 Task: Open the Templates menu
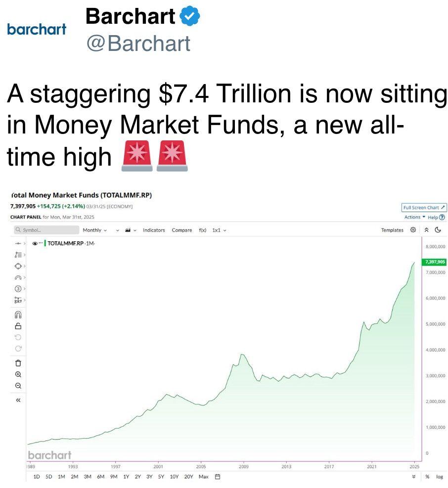[392, 230]
